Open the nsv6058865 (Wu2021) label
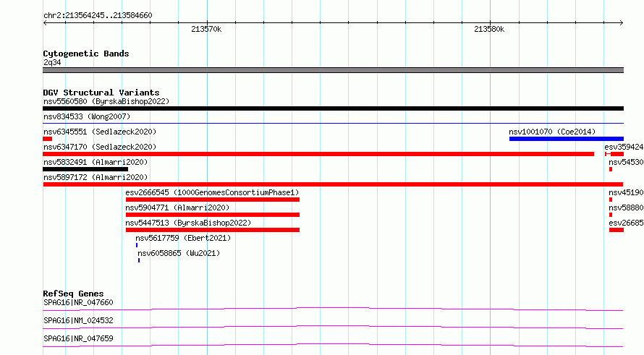 [179, 253]
